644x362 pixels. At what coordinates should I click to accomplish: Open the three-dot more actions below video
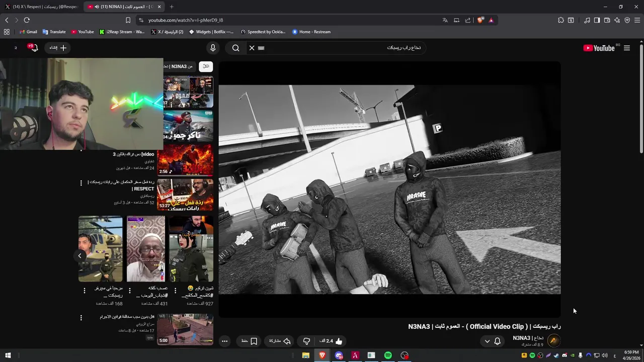tap(225, 341)
